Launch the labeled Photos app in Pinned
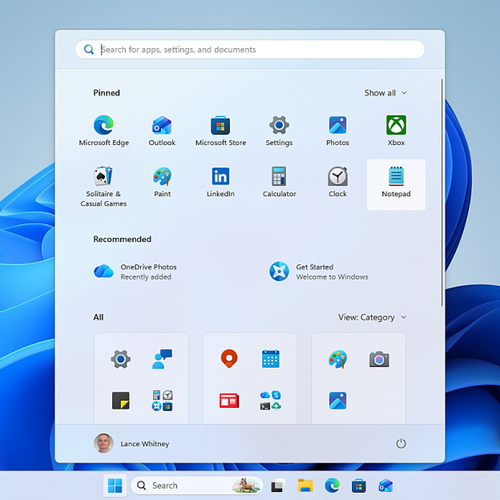The width and height of the screenshot is (500, 500). click(338, 131)
